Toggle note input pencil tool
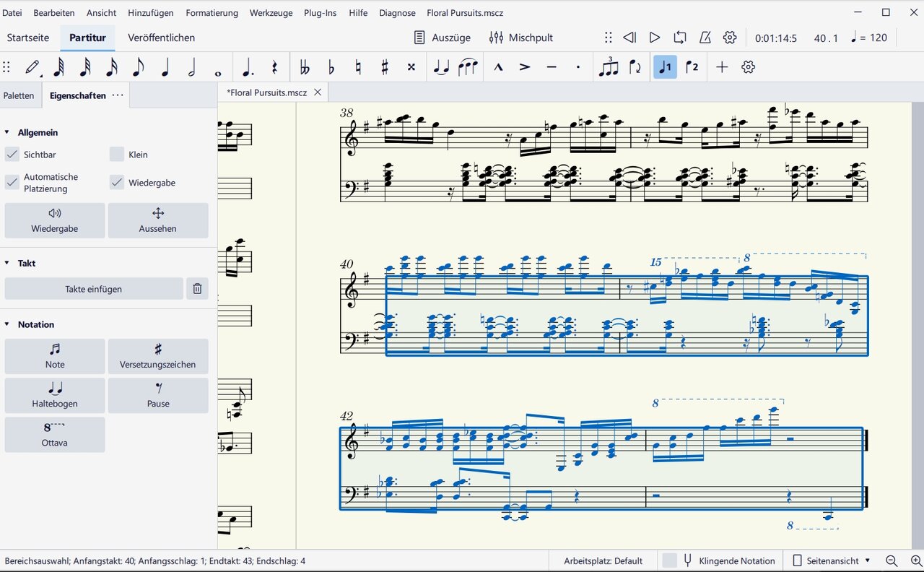Viewport: 924px width, 572px height. (32, 67)
